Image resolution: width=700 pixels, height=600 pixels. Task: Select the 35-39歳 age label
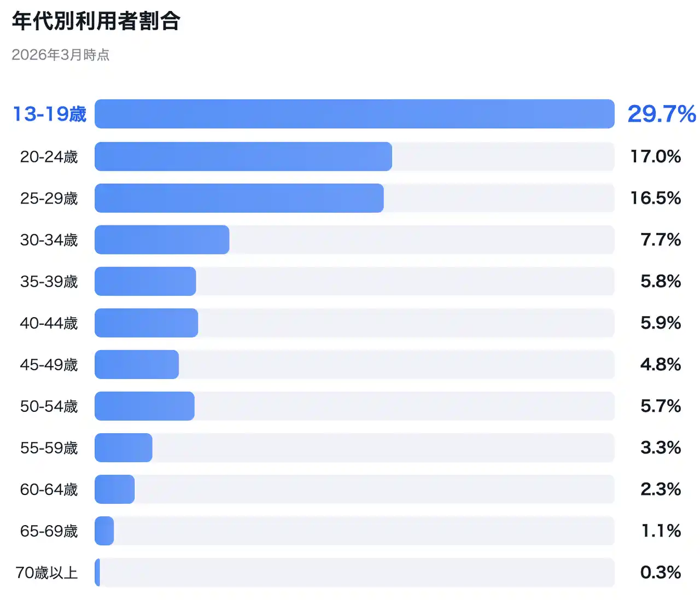49,281
